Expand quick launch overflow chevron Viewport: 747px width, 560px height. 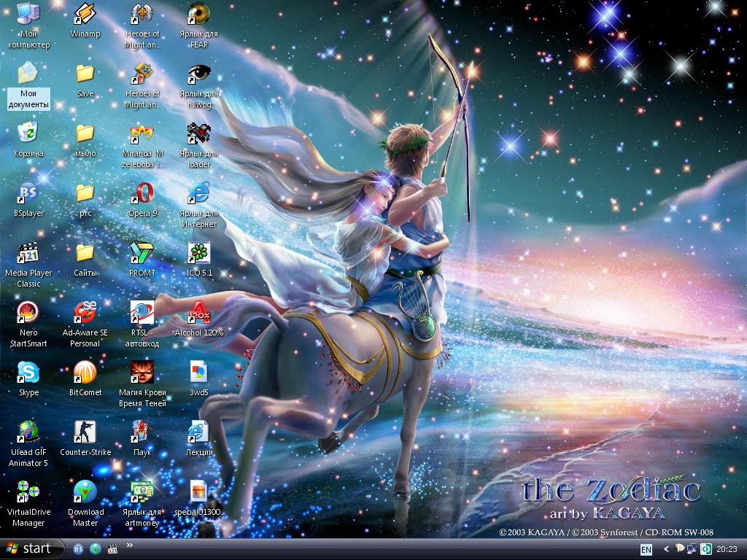(130, 545)
